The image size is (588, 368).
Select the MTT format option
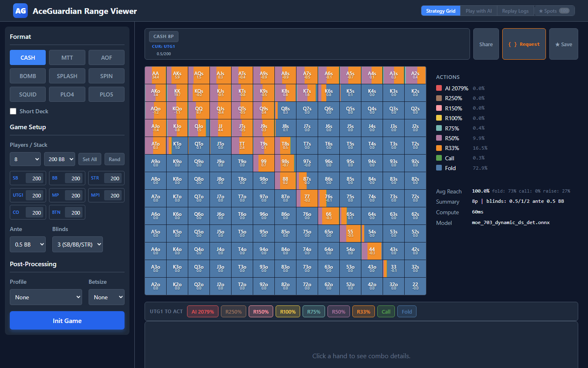point(67,58)
